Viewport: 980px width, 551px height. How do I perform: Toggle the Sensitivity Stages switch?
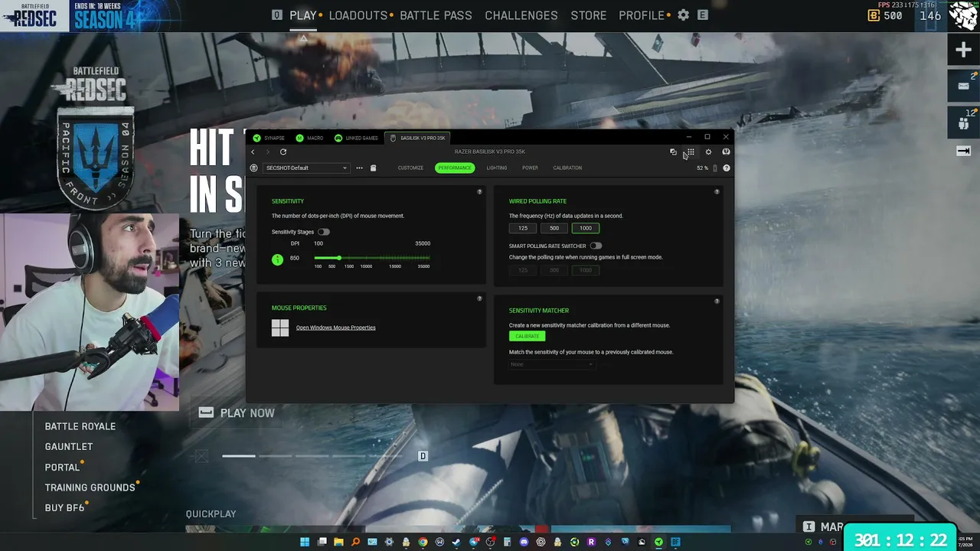coord(324,232)
